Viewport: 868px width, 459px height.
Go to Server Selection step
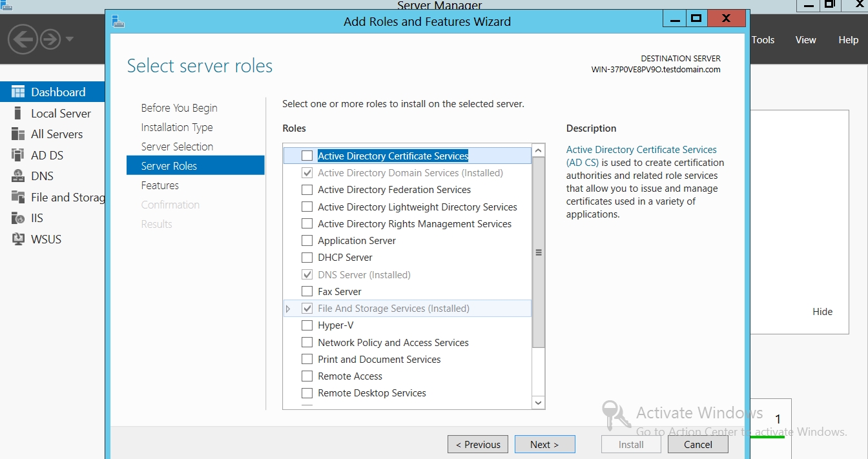177,147
